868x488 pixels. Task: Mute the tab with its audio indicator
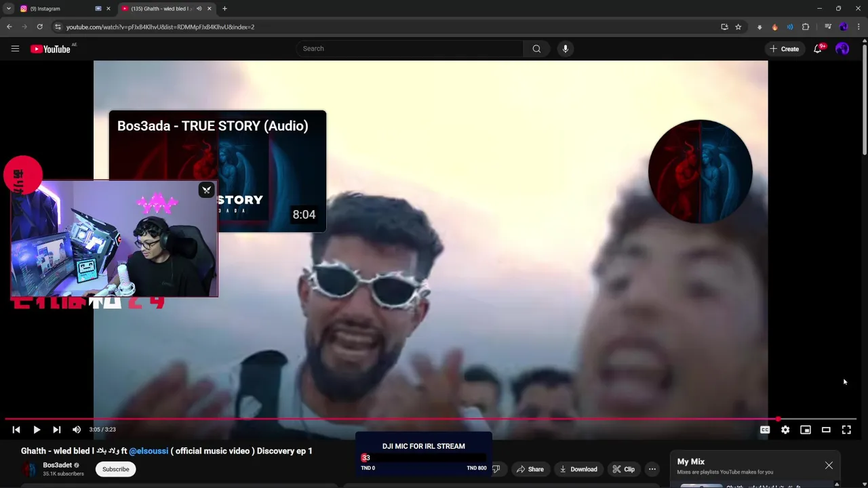(199, 9)
